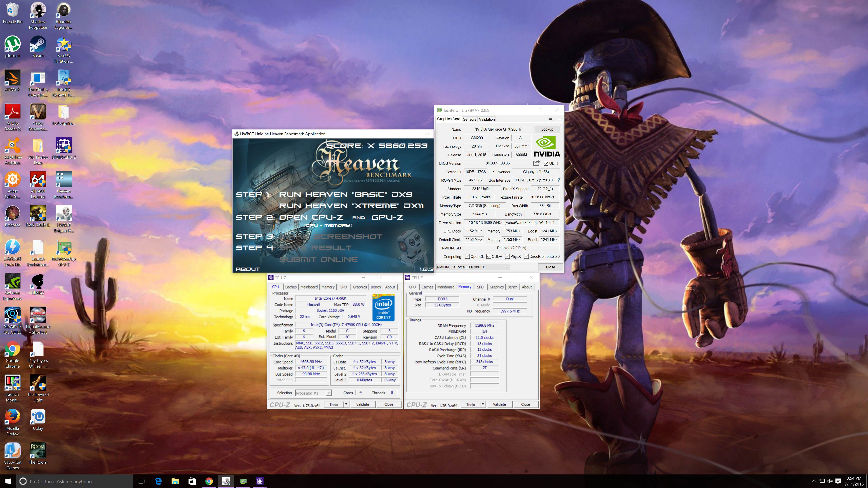
Task: Click the Core Speed value 4698.90 MHz
Action: coord(311,362)
